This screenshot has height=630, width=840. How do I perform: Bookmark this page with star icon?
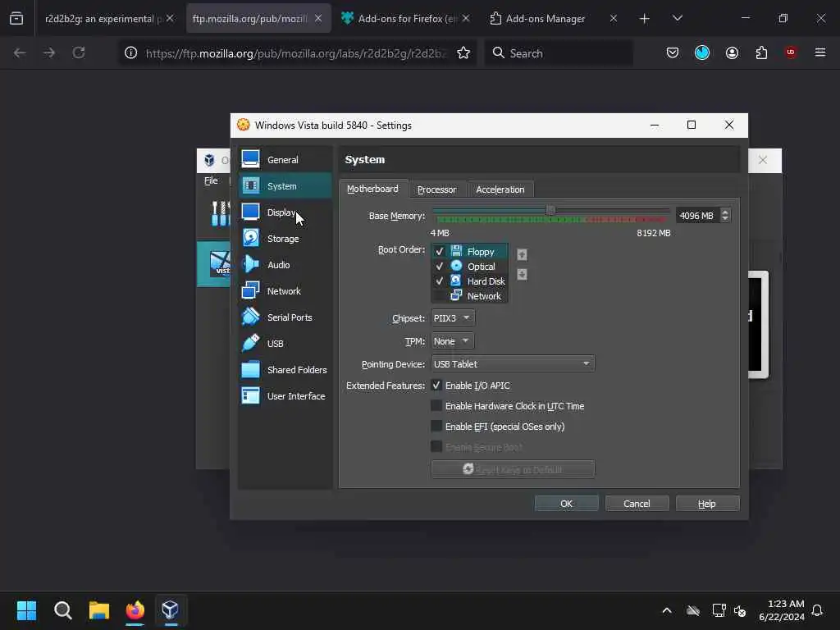463,52
